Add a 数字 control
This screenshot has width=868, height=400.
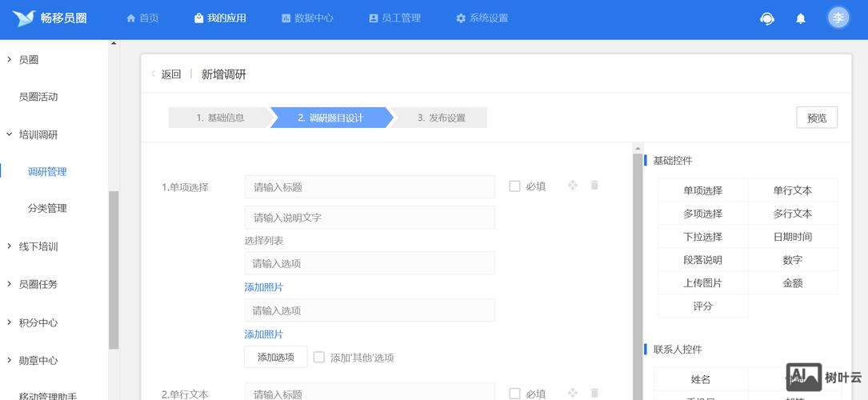(x=793, y=260)
